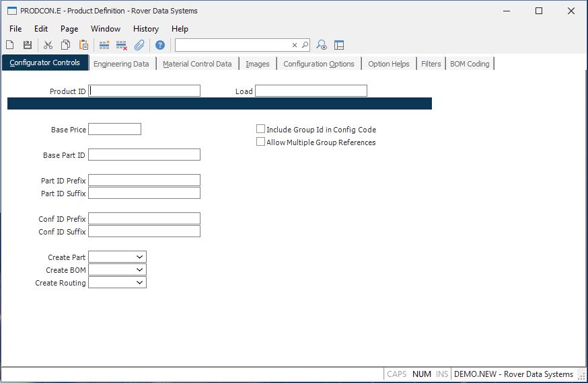This screenshot has width=588, height=383.
Task: Open the History menu
Action: point(145,29)
